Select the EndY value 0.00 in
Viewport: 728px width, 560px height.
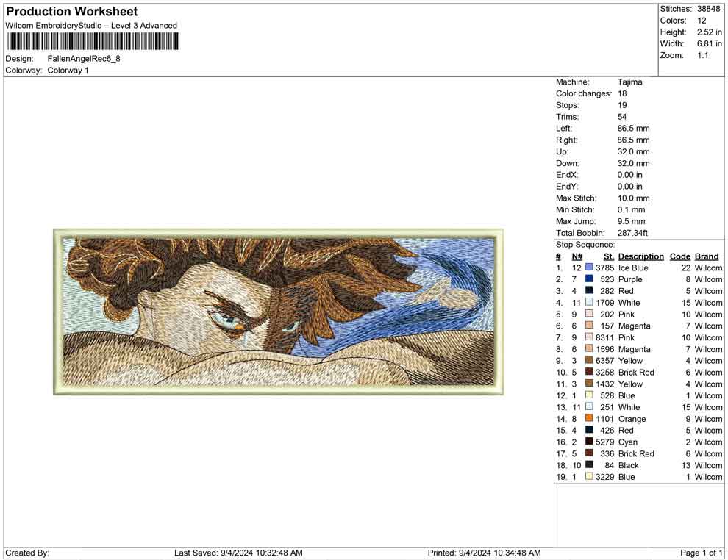pos(630,187)
